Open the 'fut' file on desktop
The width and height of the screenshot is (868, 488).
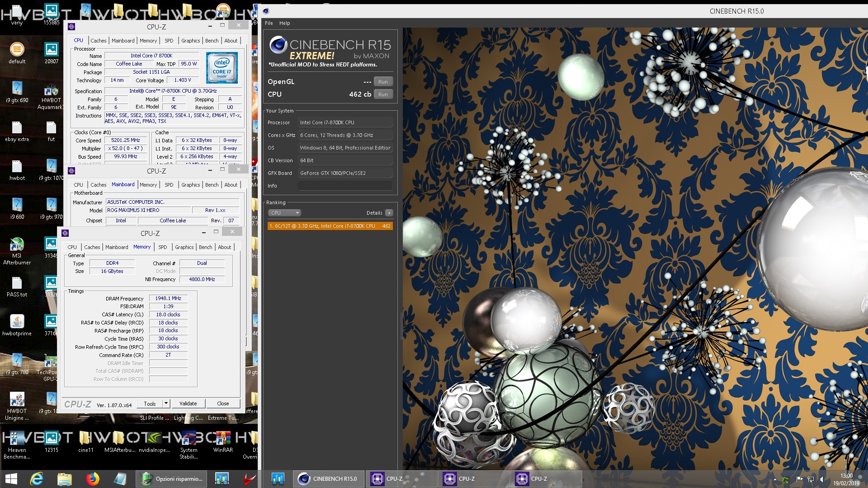coord(51,131)
